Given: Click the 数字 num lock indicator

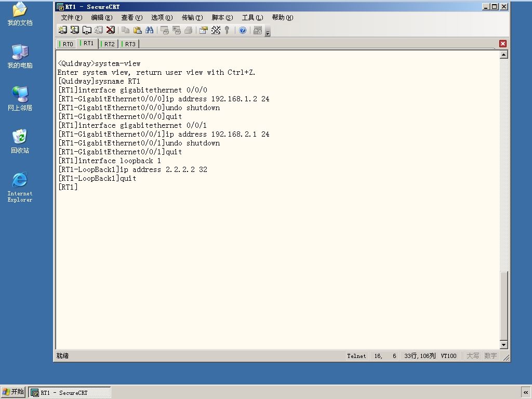Looking at the screenshot, I should (490, 356).
